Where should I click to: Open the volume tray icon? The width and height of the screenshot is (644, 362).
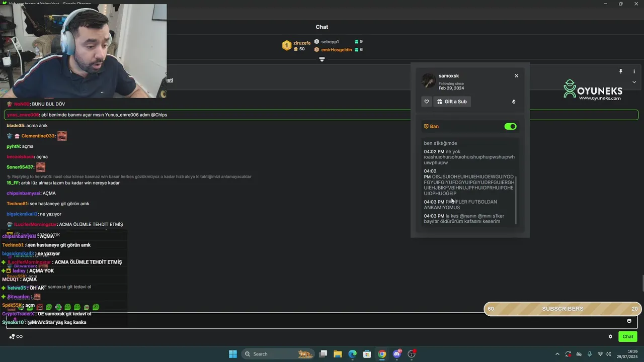click(608, 354)
